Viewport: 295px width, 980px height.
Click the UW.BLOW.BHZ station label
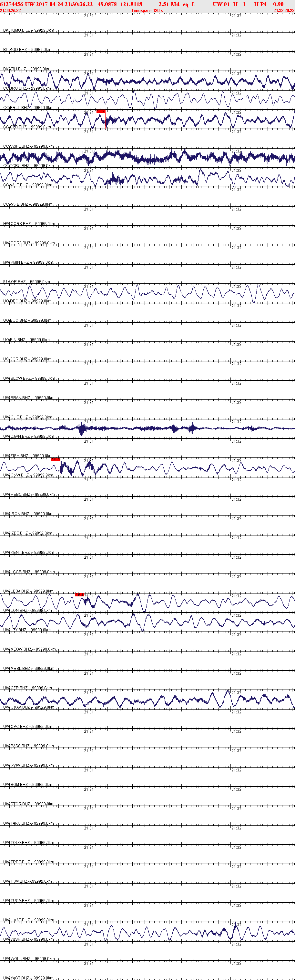pos(29,378)
